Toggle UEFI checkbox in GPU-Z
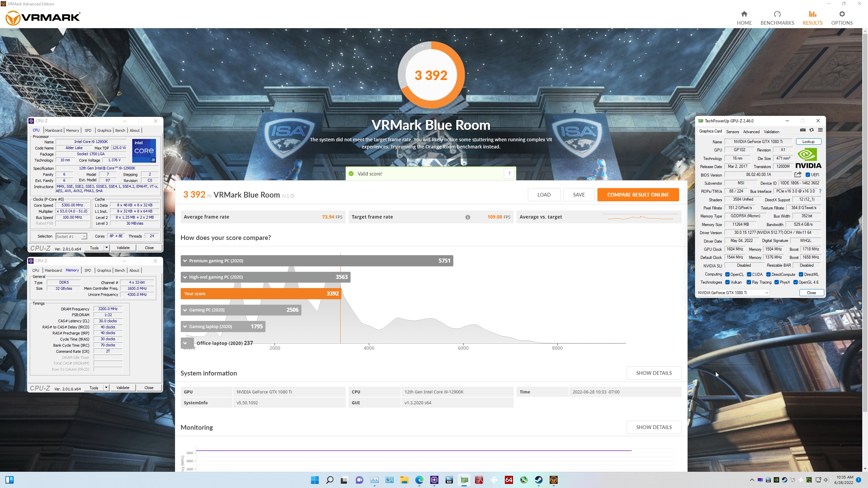868x488 pixels. point(808,175)
